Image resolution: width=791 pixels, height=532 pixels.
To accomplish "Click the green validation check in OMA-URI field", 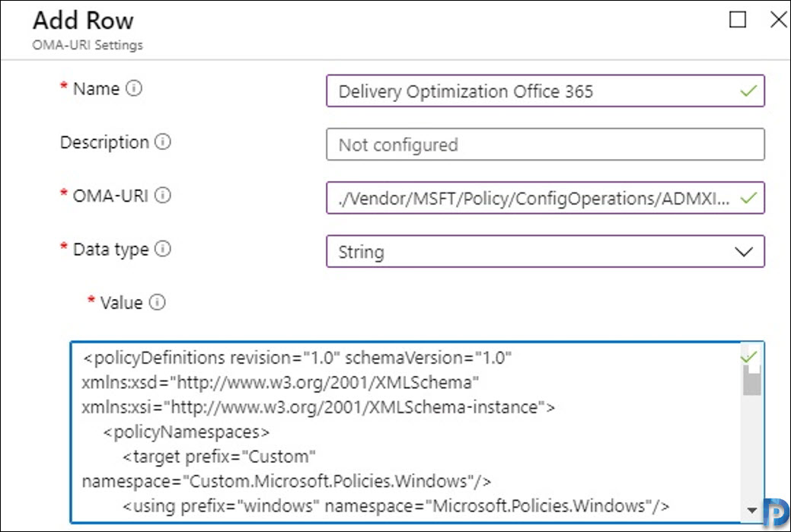I will pos(748,198).
